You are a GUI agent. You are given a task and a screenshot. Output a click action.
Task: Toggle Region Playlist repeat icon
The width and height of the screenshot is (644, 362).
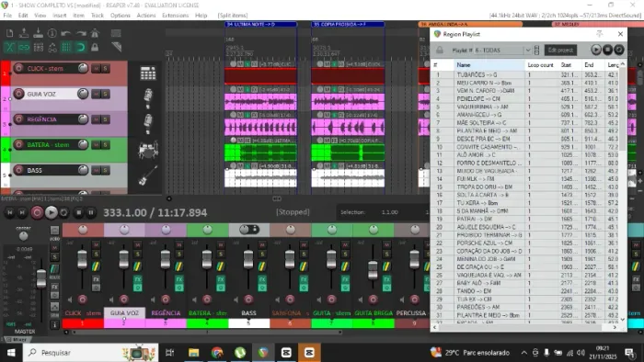coord(619,50)
